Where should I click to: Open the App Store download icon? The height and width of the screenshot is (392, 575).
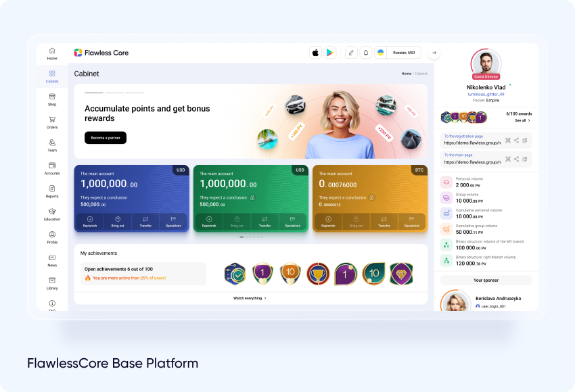coord(315,53)
